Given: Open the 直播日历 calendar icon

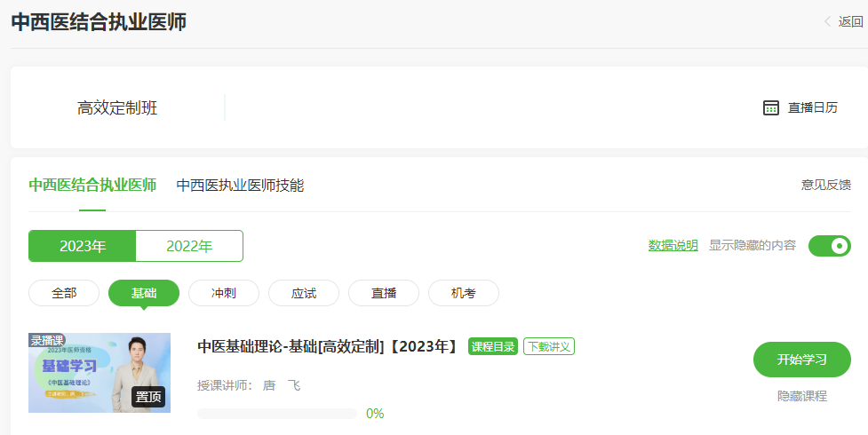Looking at the screenshot, I should (770, 107).
